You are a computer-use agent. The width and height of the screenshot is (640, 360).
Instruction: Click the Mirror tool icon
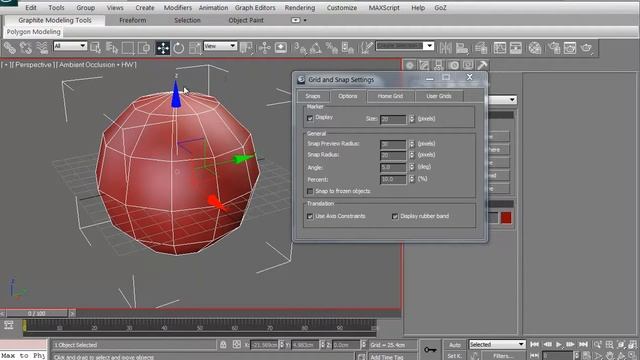click(x=445, y=48)
